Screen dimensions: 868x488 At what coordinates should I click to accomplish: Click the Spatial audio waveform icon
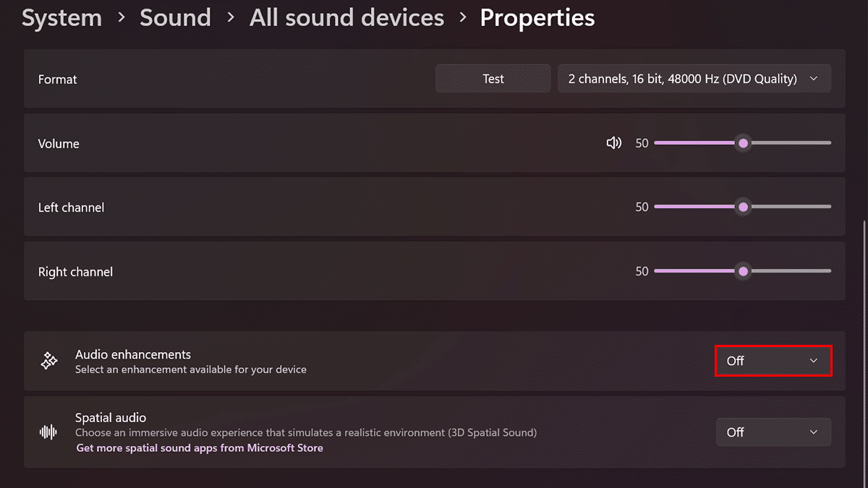click(48, 432)
